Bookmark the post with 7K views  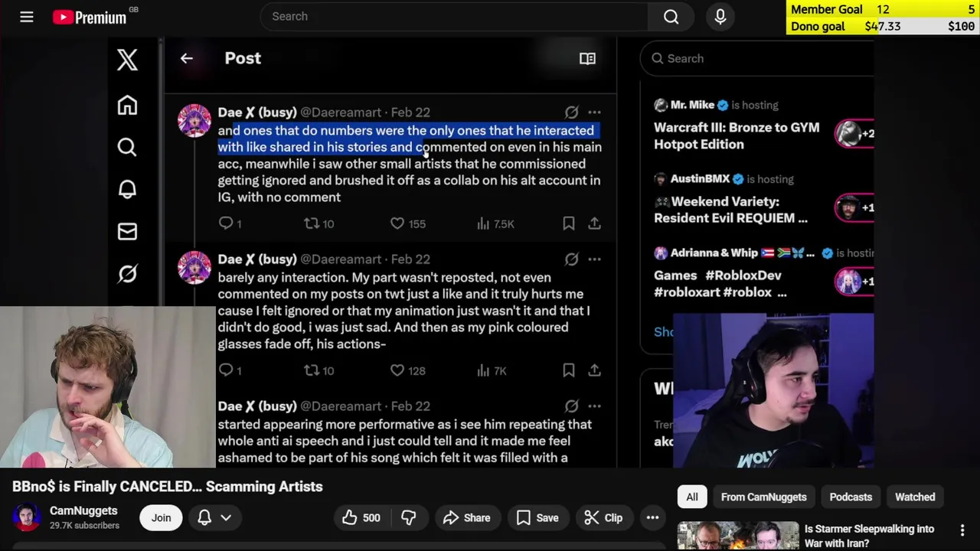tap(569, 370)
